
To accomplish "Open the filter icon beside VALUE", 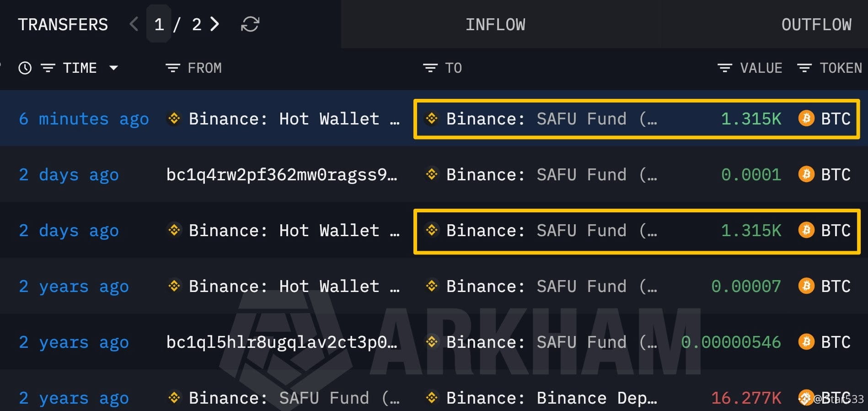I will 725,68.
